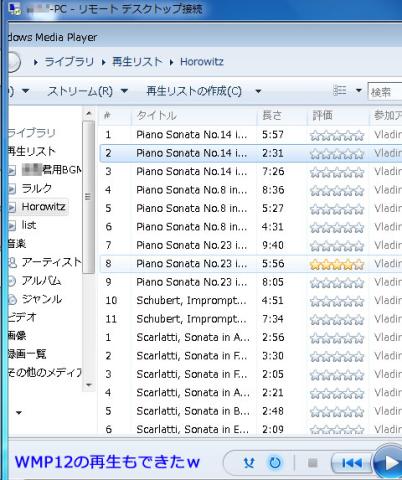Click playlist icon beside list
The height and width of the screenshot is (480, 402).
12,226
